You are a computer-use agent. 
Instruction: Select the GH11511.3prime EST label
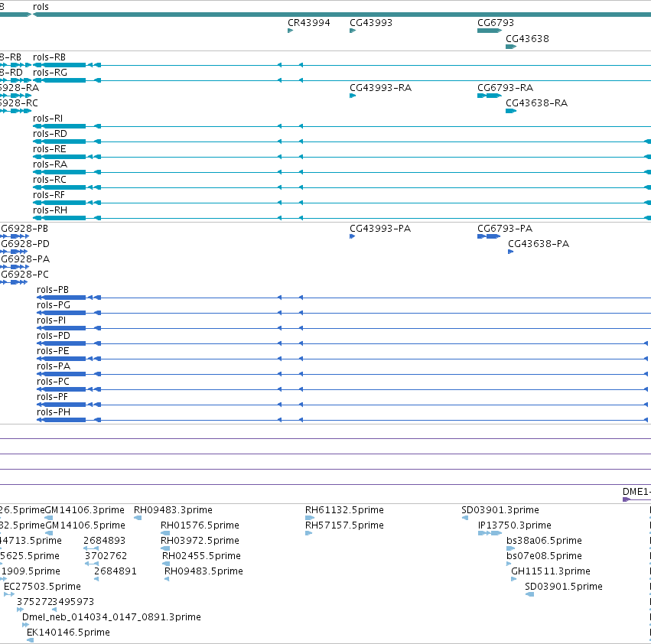551,572
